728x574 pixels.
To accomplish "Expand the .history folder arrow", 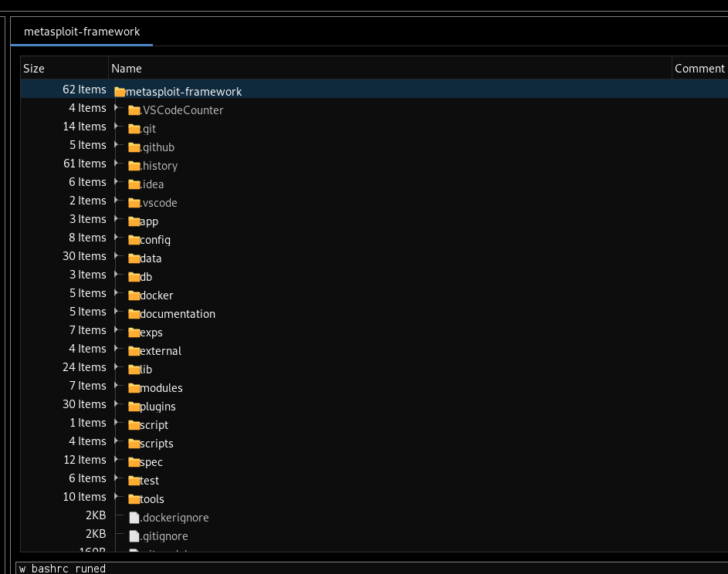I will [x=116, y=164].
